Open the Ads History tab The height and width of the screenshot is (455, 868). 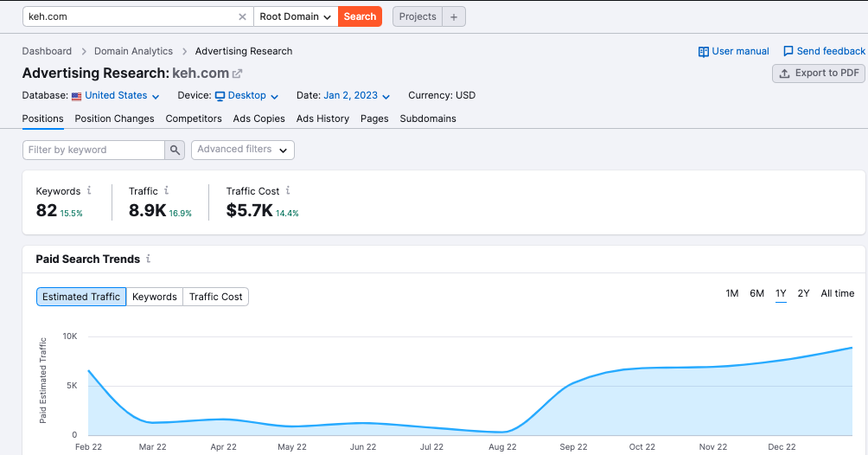click(x=322, y=119)
